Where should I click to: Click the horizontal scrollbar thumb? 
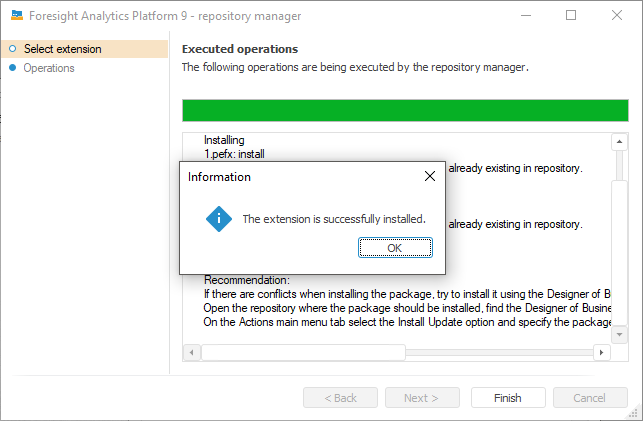click(x=303, y=352)
